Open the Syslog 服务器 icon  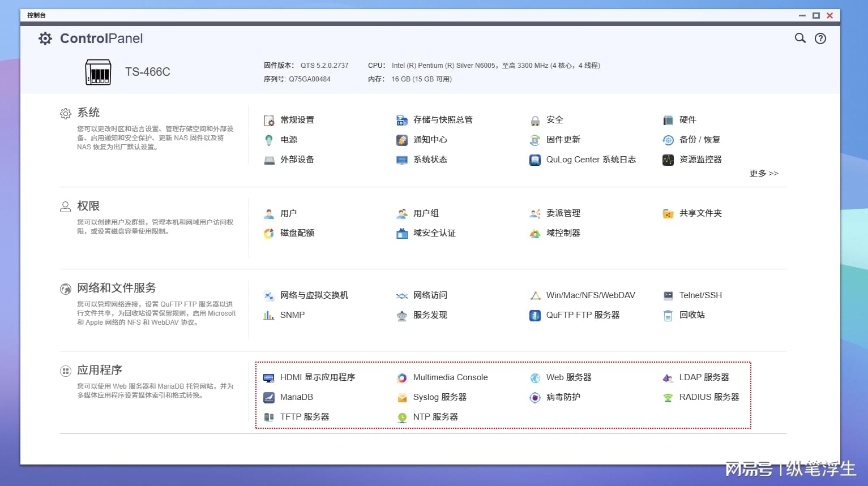[x=402, y=397]
